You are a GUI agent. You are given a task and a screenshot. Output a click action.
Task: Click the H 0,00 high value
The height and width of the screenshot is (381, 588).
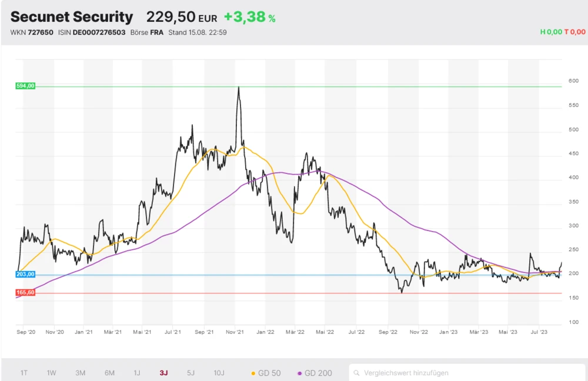click(551, 32)
